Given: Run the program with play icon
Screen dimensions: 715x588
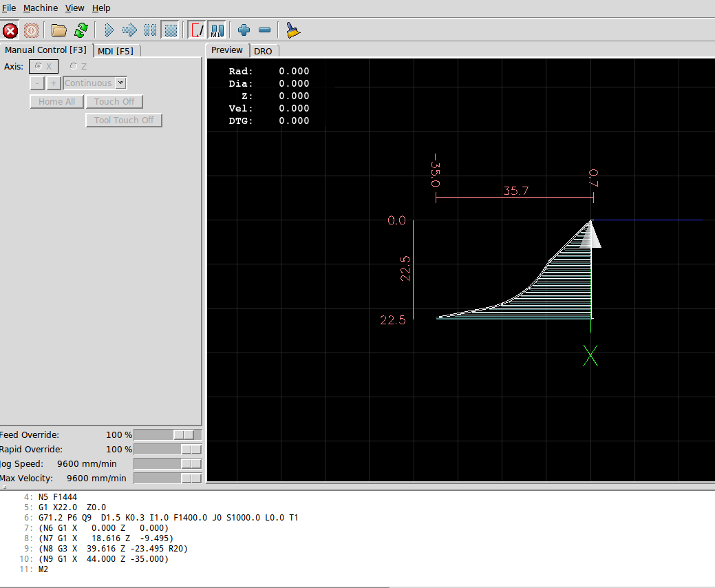Looking at the screenshot, I should pos(109,30).
